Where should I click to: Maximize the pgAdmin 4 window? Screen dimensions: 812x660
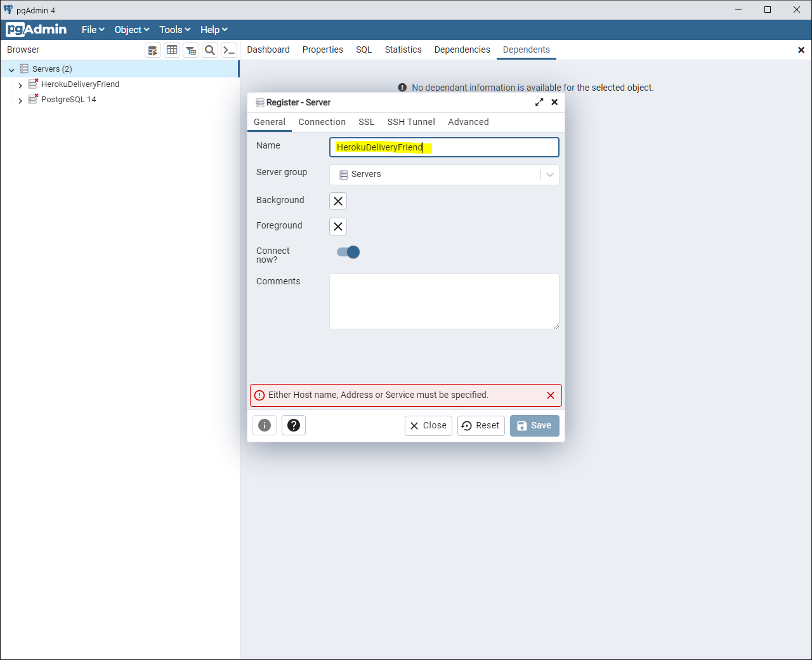coord(768,10)
